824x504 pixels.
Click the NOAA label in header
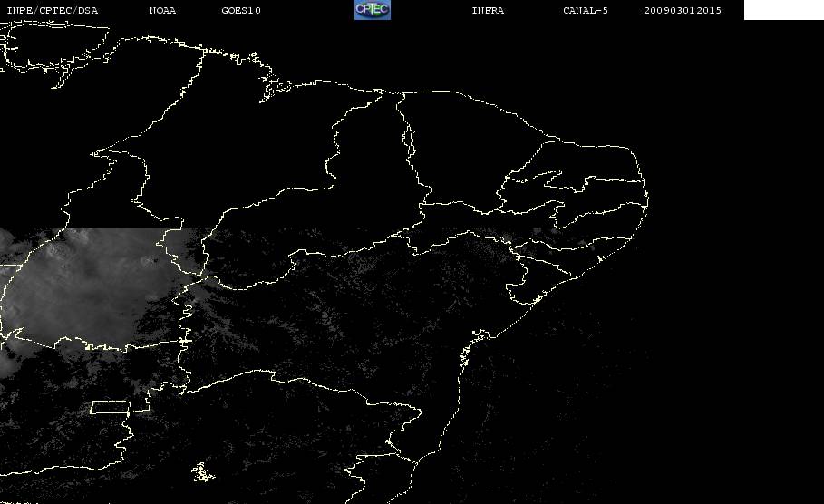tap(162, 11)
